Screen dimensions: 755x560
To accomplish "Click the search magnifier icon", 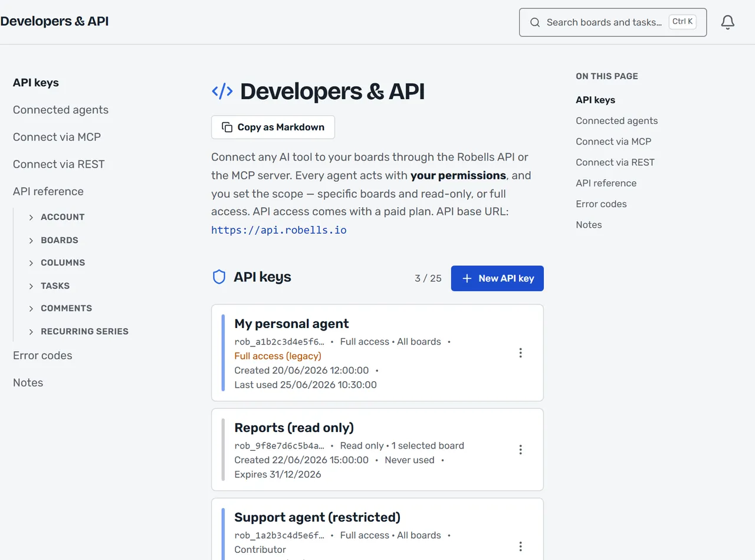I will point(535,22).
